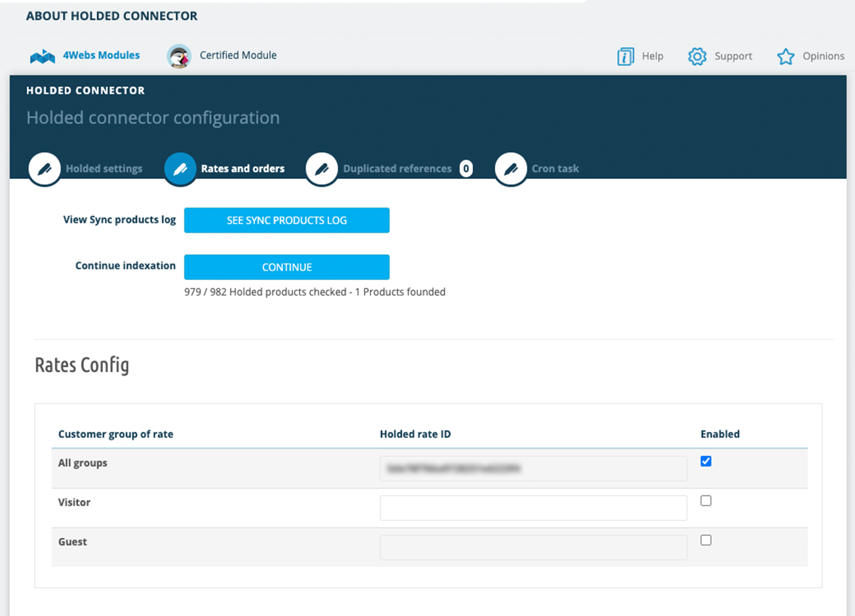Click the Cron task pencil icon

511,169
